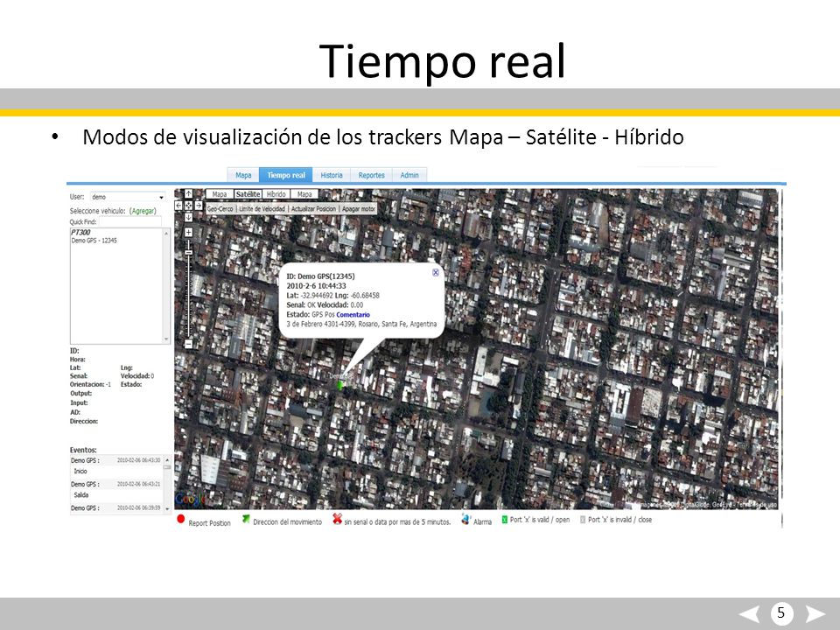Click the red X sin senal icon
This screenshot has width=840, height=630.
(337, 519)
